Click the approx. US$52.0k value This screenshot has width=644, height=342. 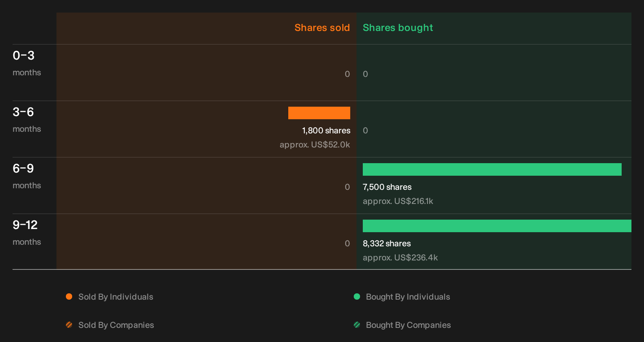tap(315, 145)
